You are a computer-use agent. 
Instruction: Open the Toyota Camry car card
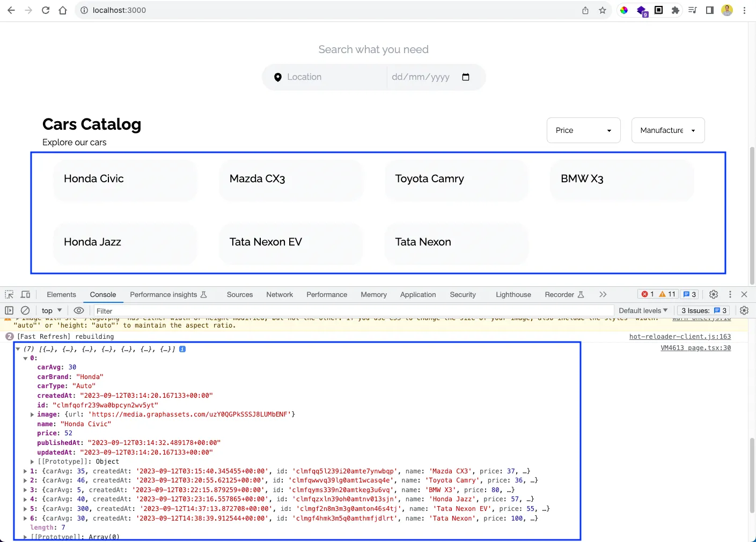click(x=457, y=180)
